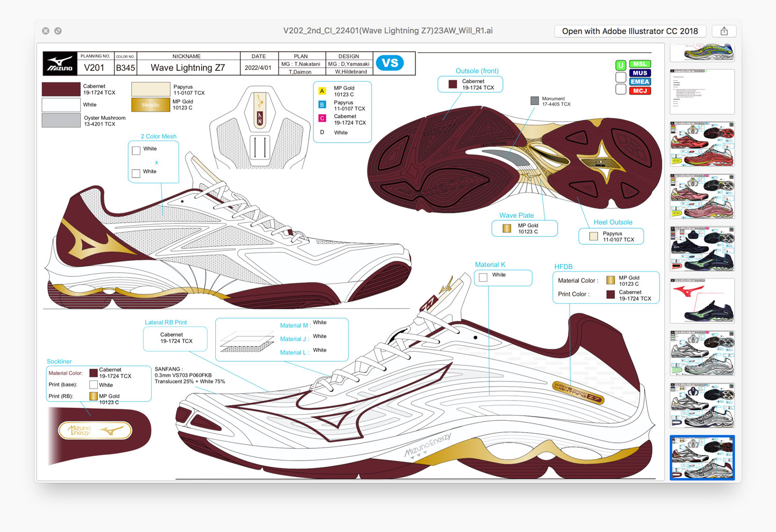Click the yellow A marker beside MP Gold
776x532 pixels.
322,91
